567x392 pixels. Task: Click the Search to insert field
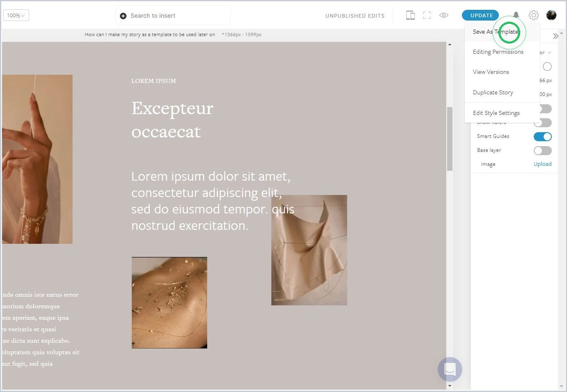(173, 16)
